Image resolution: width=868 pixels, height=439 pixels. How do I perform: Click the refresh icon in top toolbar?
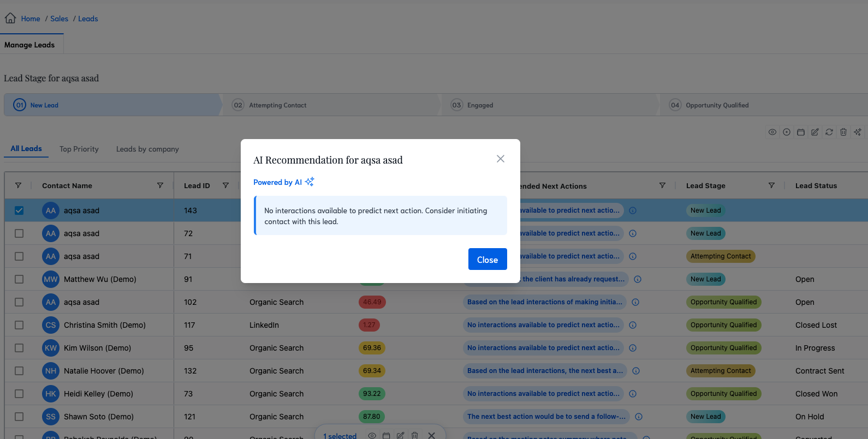click(829, 132)
